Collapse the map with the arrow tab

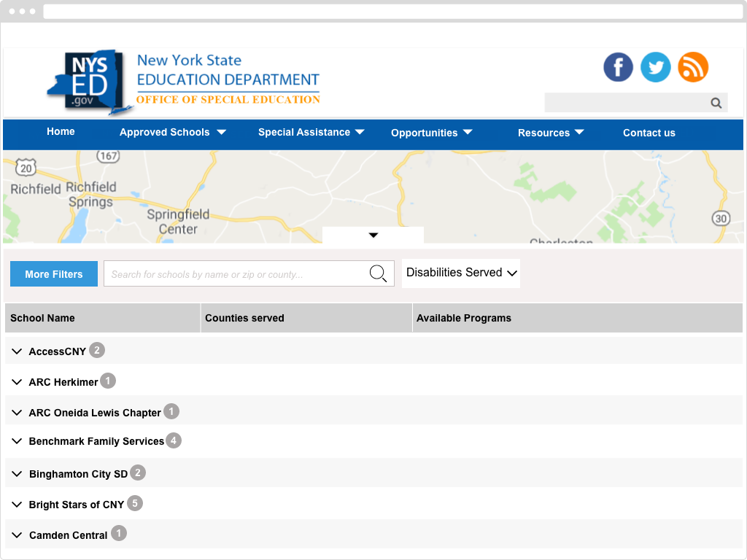pyautogui.click(x=373, y=235)
